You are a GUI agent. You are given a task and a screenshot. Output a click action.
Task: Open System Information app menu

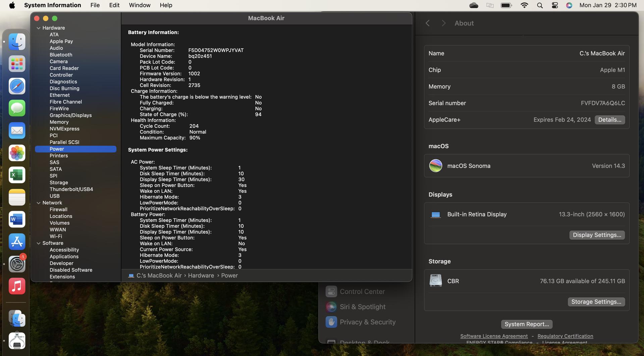[52, 5]
